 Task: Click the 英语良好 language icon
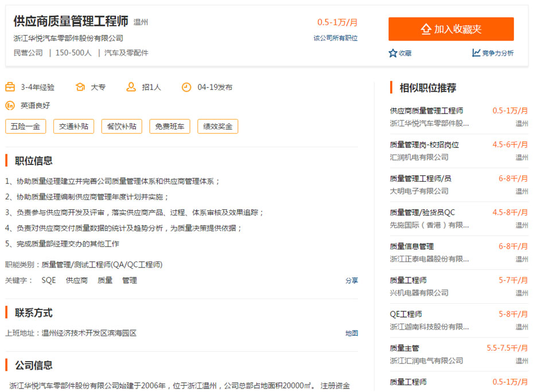[10, 105]
